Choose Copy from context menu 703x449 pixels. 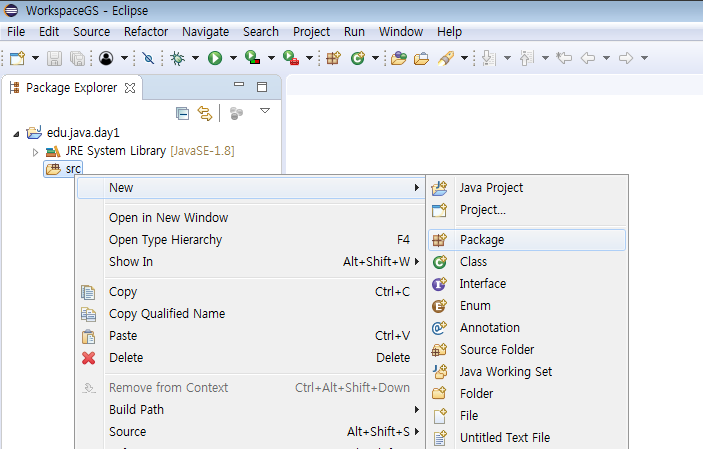click(252, 292)
